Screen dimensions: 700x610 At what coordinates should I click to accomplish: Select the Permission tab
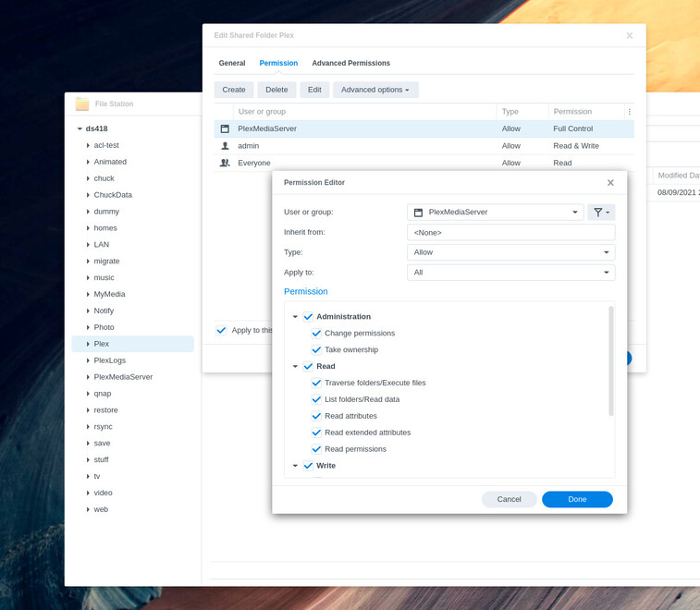tap(278, 63)
